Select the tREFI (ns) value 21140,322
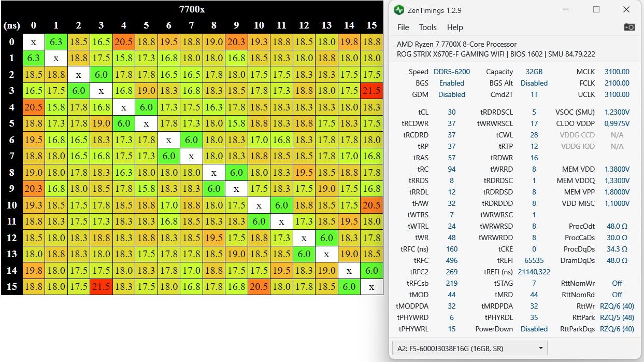 click(x=534, y=272)
